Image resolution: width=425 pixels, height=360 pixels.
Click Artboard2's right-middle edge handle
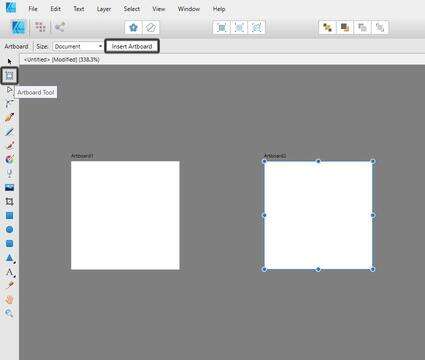point(373,215)
